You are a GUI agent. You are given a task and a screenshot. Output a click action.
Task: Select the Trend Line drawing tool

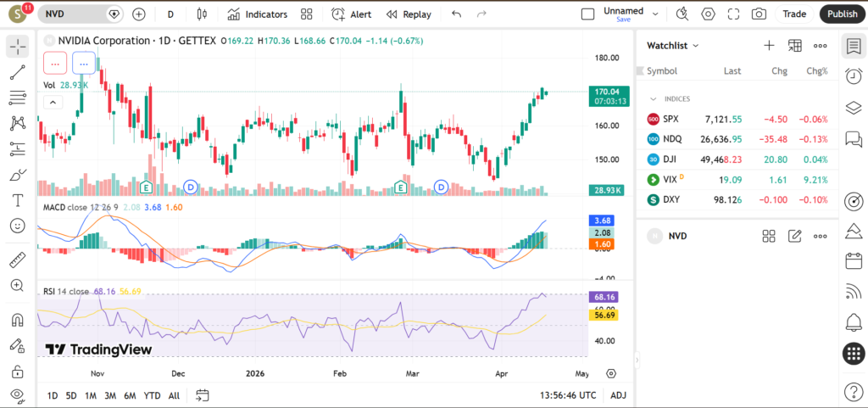coord(18,72)
